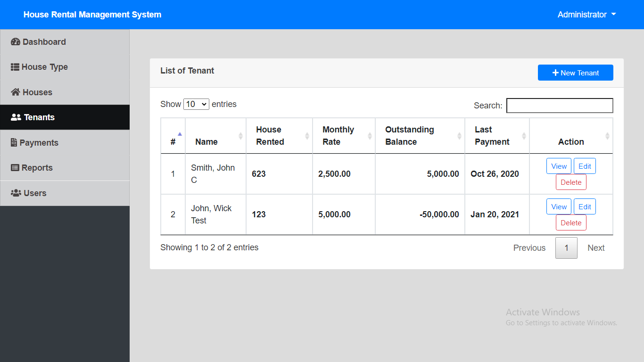Viewport: 644px width, 362px height.
Task: Open the Show entries dropdown
Action: [196, 104]
